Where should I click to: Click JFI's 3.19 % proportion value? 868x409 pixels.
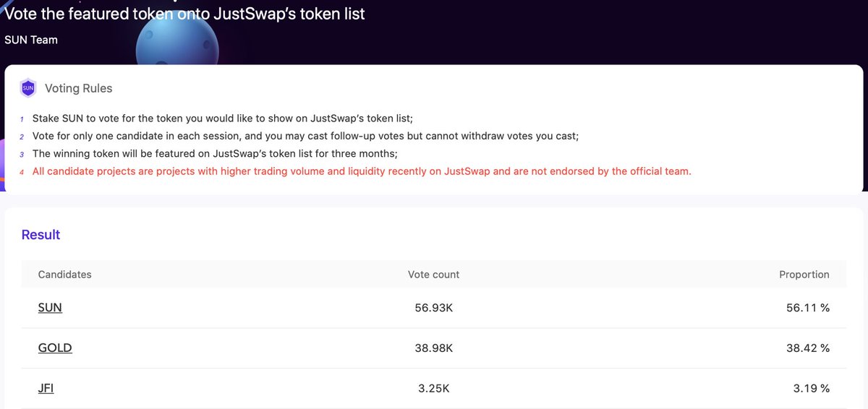tap(812, 389)
